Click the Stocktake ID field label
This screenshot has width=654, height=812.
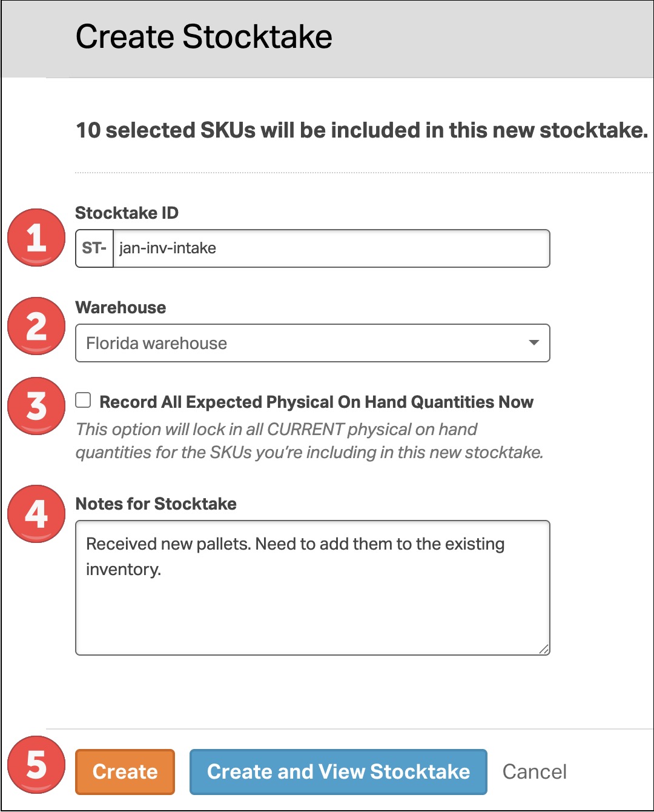tap(127, 213)
